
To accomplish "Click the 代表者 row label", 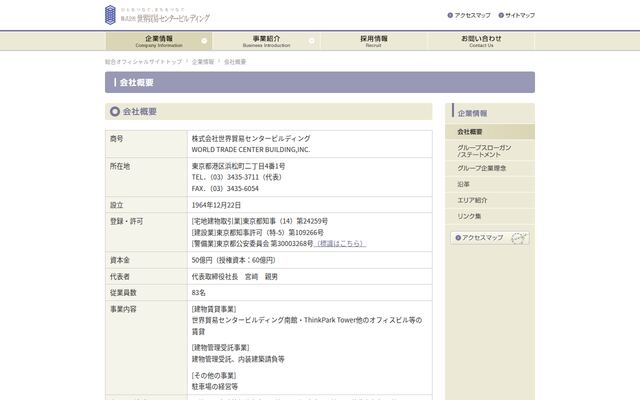I will click(x=120, y=276).
